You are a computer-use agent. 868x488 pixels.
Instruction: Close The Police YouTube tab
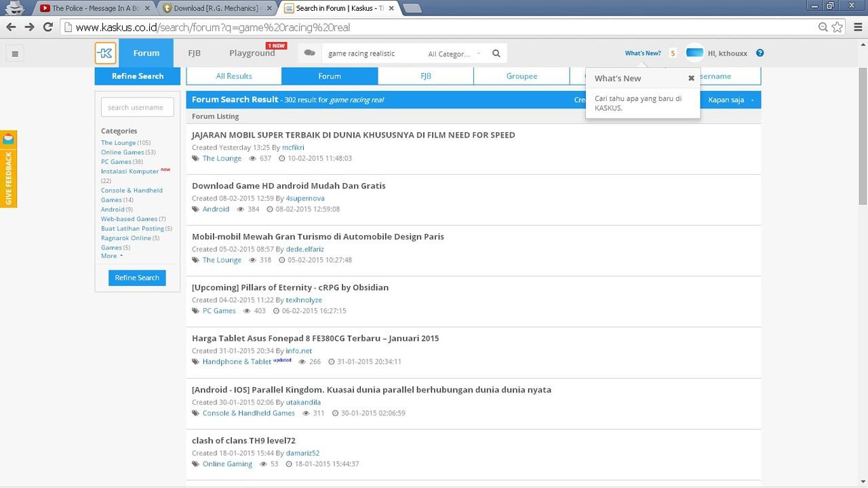147,8
